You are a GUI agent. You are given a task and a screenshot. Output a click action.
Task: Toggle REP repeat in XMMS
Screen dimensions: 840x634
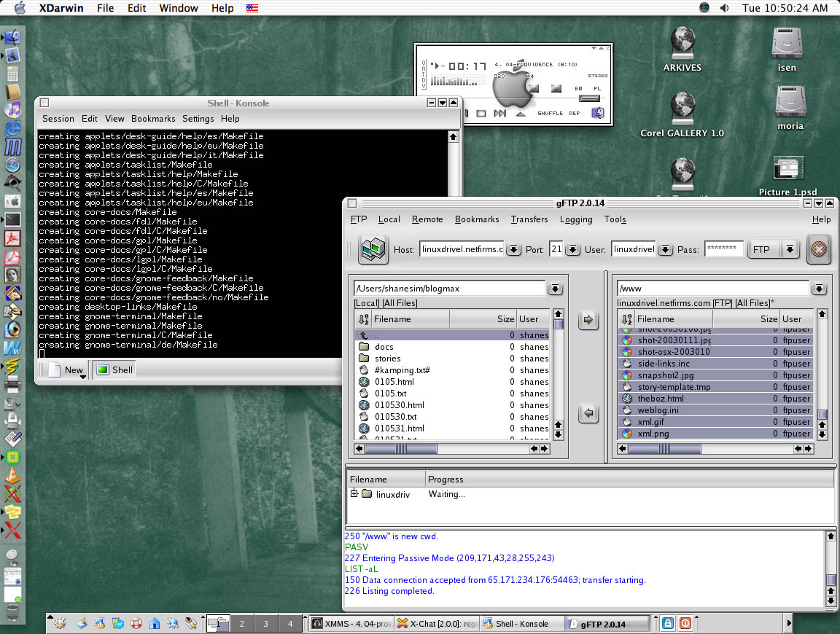click(x=575, y=114)
